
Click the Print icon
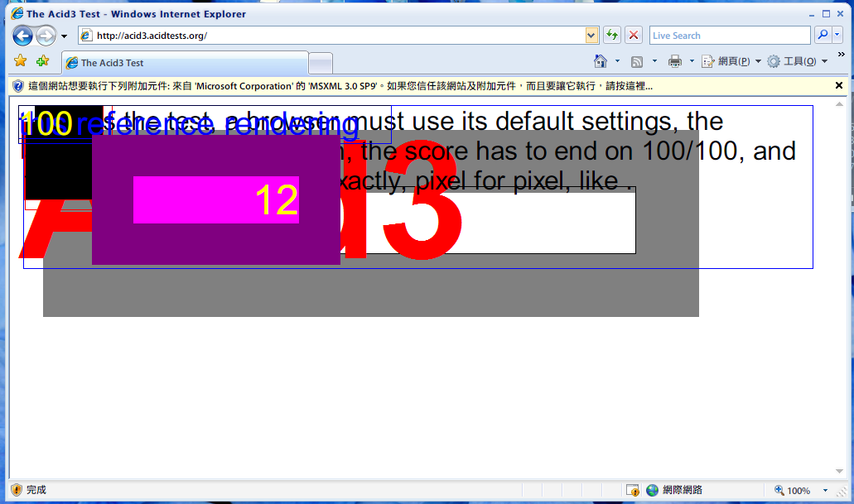(675, 61)
